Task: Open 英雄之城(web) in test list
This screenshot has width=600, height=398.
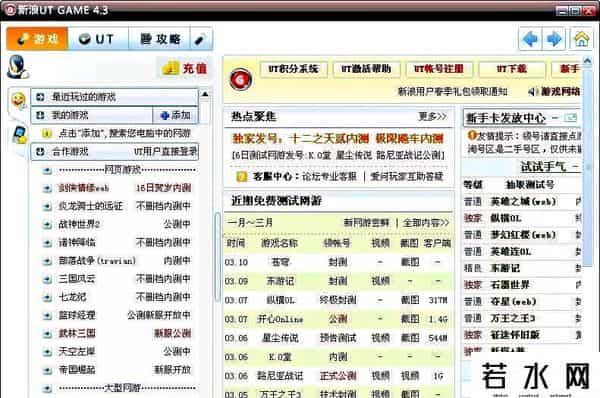Action: coord(523,202)
